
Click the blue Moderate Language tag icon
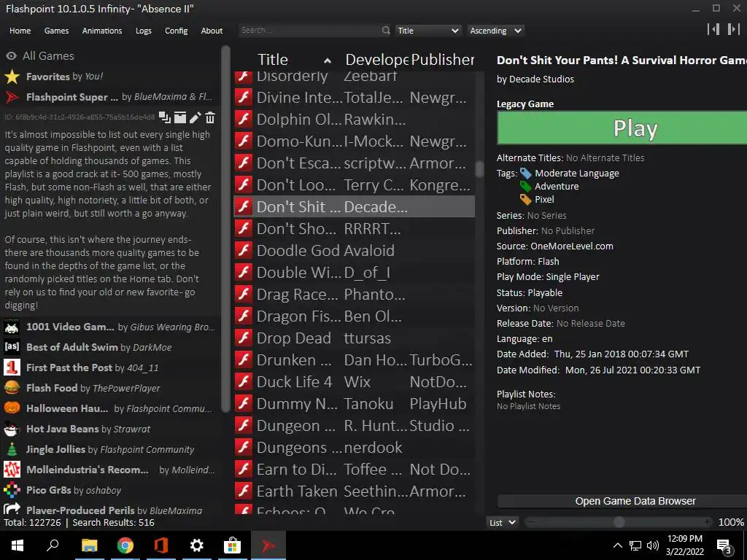point(525,174)
